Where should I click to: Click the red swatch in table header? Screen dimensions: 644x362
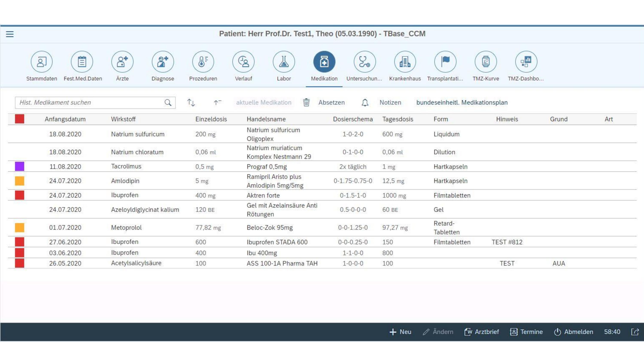pyautogui.click(x=20, y=119)
